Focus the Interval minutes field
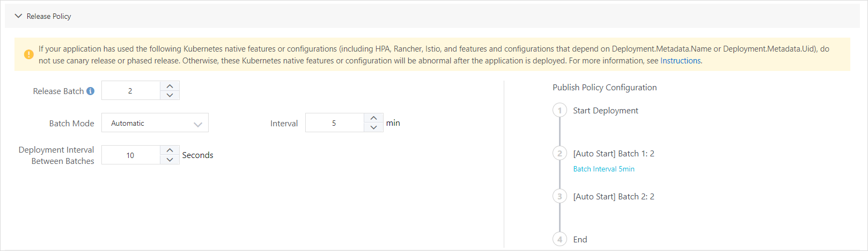The width and height of the screenshot is (868, 251). coord(334,123)
